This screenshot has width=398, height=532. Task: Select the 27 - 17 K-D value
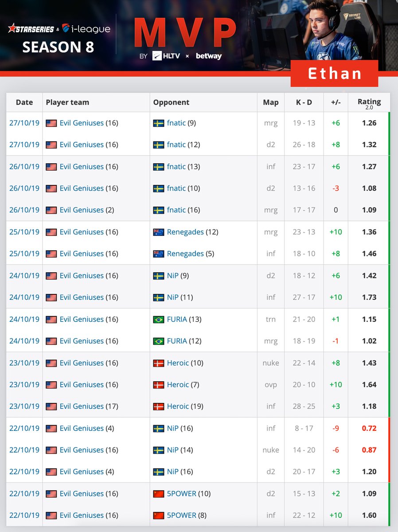[304, 297]
